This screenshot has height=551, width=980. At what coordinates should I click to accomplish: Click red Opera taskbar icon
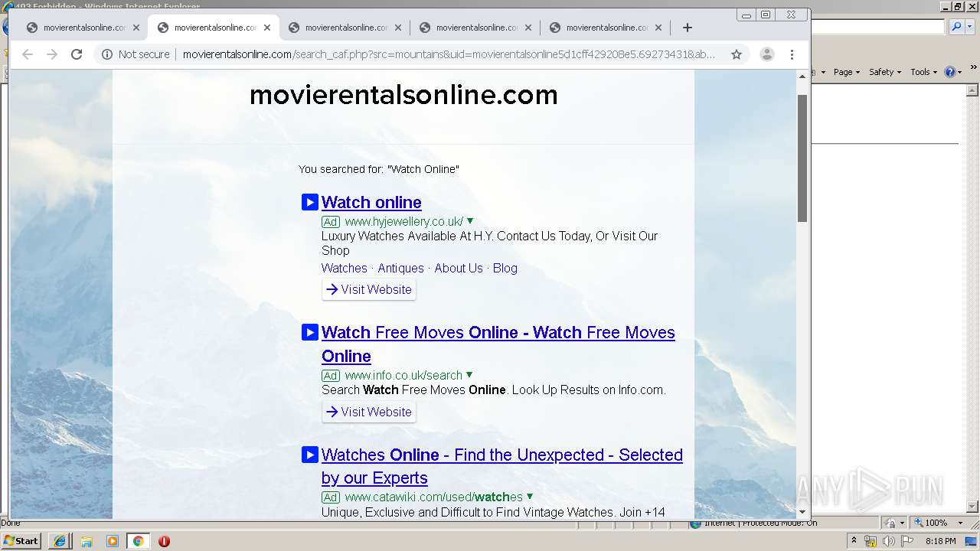164,540
